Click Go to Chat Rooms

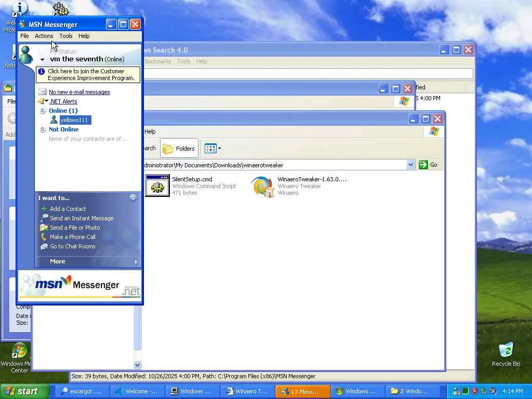(73, 246)
